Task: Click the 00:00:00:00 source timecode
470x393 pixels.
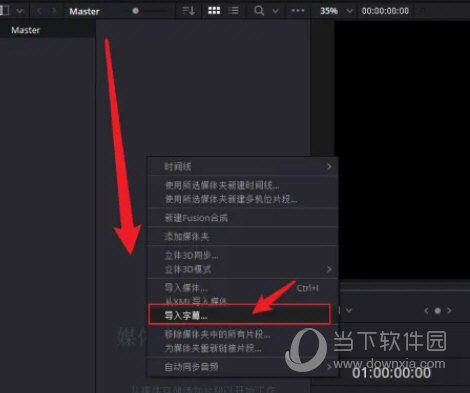Action: pyautogui.click(x=385, y=11)
